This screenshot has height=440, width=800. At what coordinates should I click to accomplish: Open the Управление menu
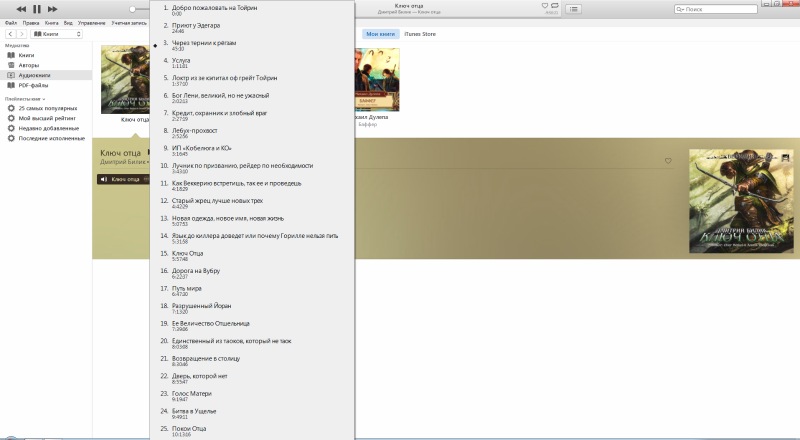click(92, 21)
